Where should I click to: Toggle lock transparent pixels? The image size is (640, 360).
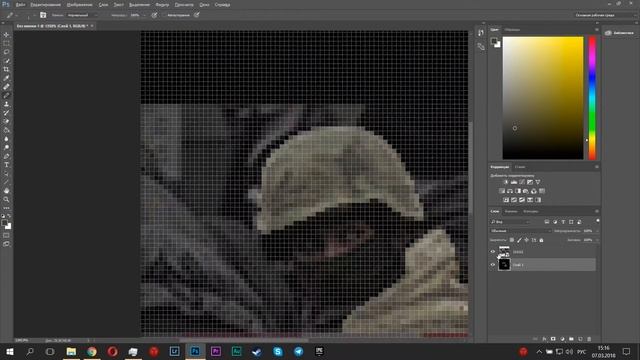pyautogui.click(x=512, y=240)
